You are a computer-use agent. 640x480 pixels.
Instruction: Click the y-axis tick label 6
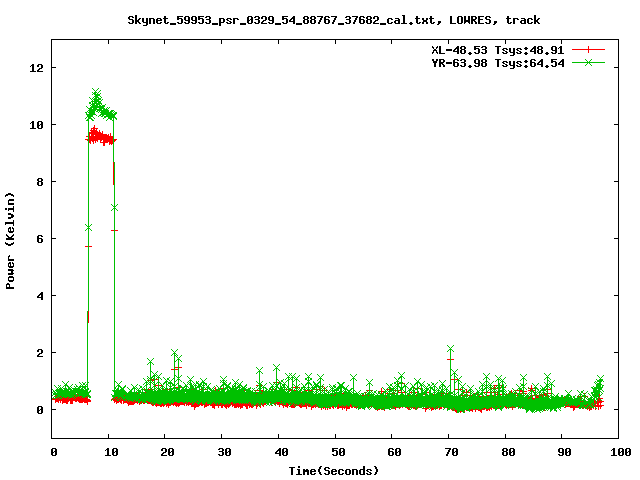40,239
